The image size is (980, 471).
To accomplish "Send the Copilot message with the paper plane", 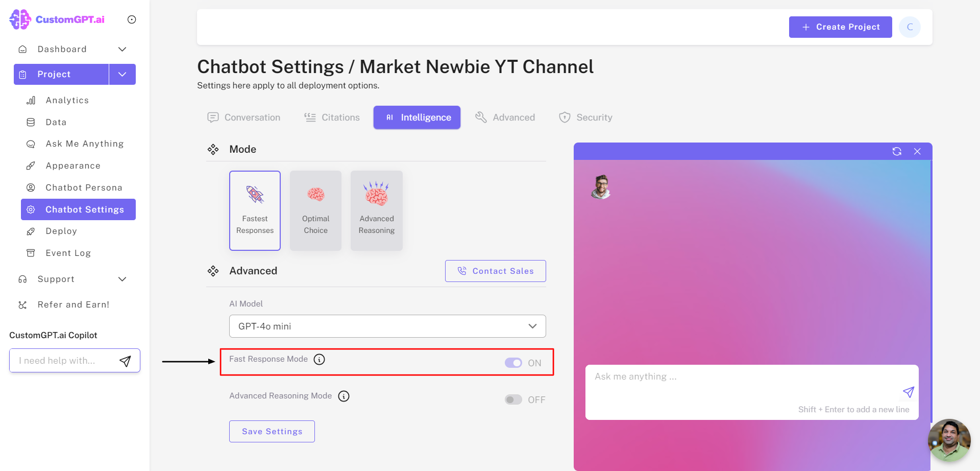I will (125, 361).
